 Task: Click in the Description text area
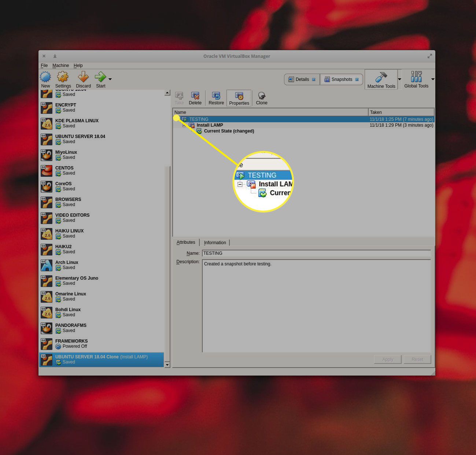coord(317,306)
